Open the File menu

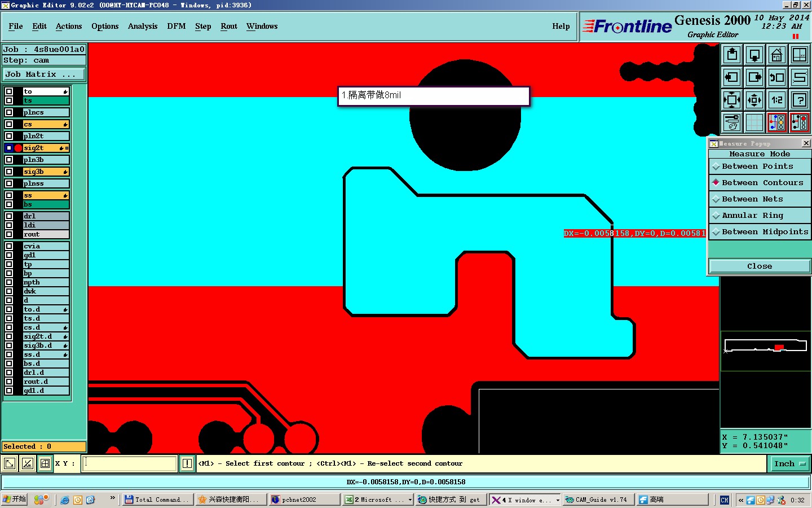tap(16, 26)
